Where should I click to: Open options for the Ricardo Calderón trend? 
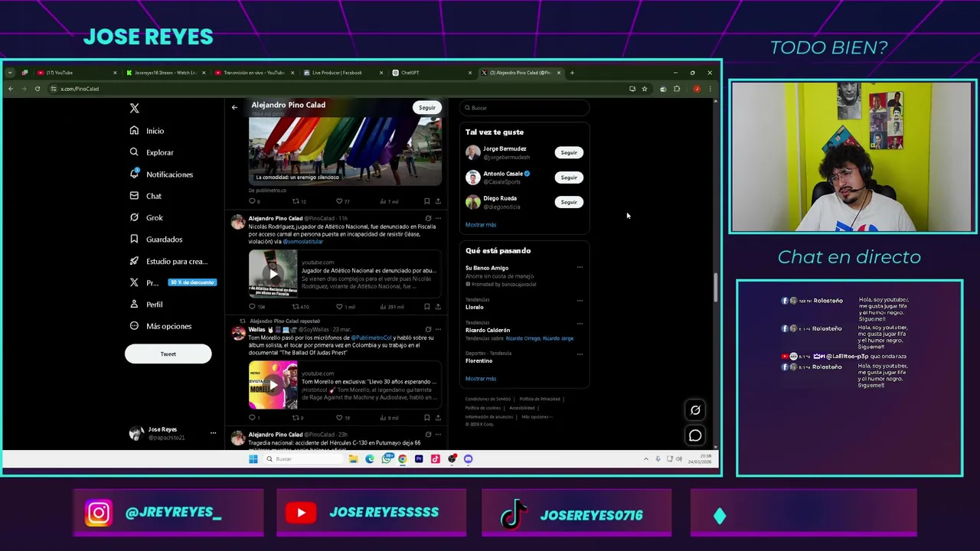click(580, 323)
